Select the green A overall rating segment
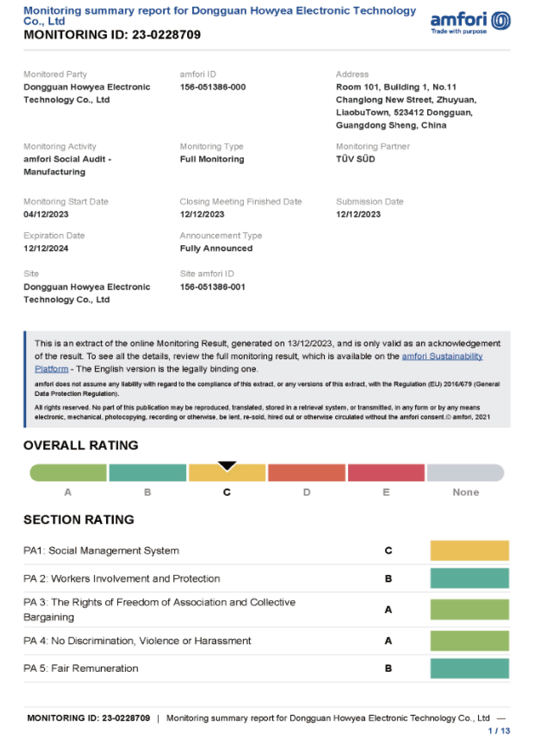The width and height of the screenshot is (535, 756). tap(68, 472)
